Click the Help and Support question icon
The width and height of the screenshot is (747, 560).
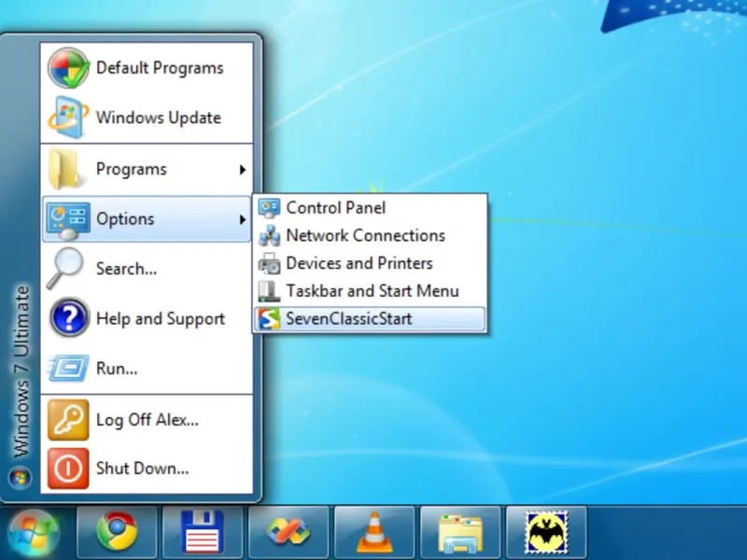(68, 317)
